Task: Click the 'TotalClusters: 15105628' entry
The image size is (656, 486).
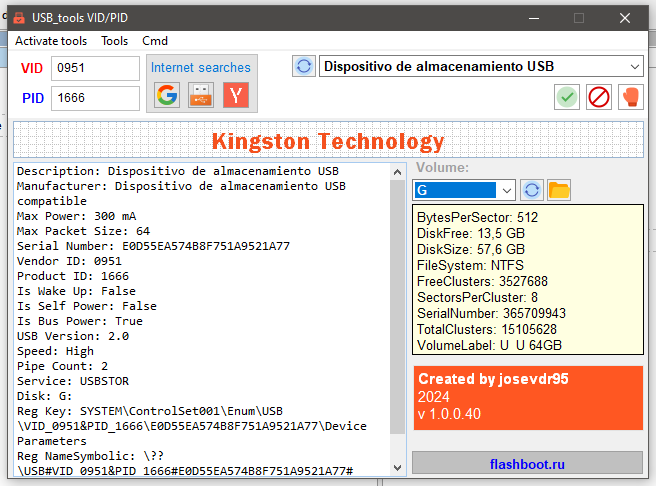Action: tap(487, 329)
